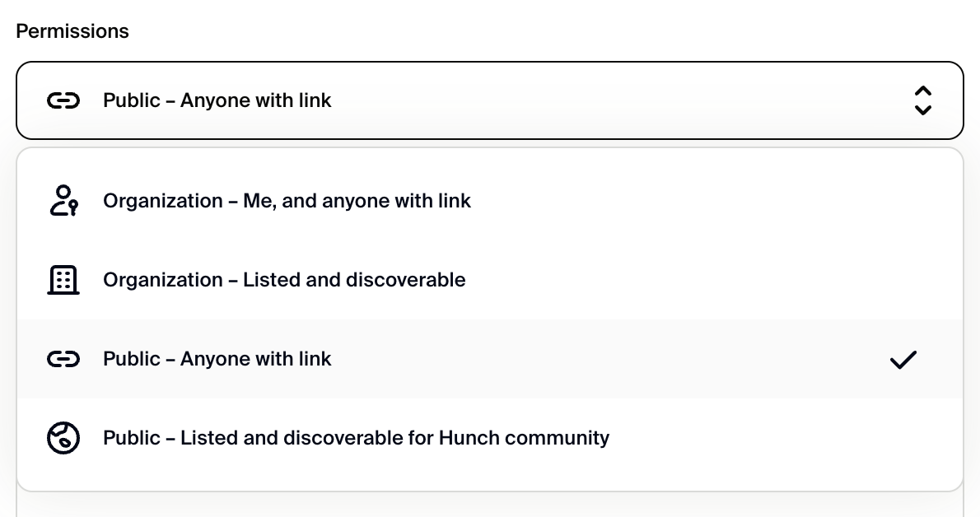Click the up-down chevron icon on the permissions selector
The width and height of the screenshot is (980, 517).
pyautogui.click(x=923, y=100)
